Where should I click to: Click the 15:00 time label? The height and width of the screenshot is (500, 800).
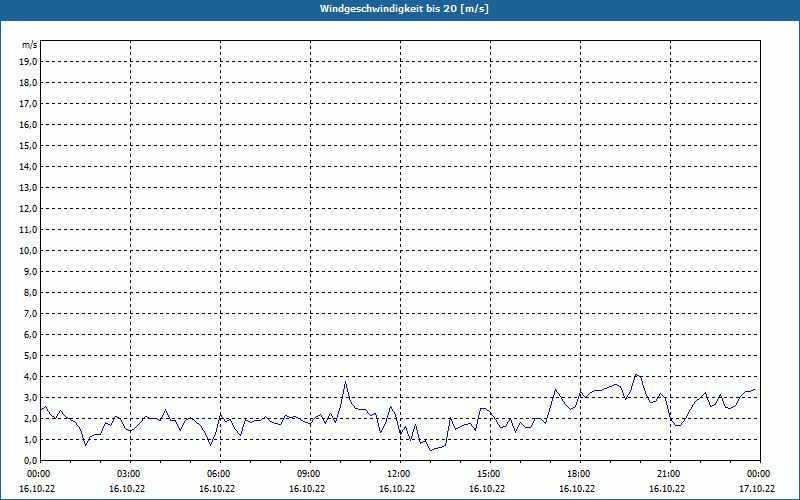(490, 474)
